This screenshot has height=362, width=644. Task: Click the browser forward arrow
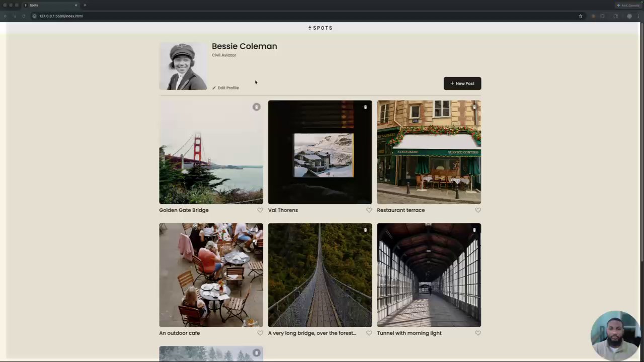[14, 16]
